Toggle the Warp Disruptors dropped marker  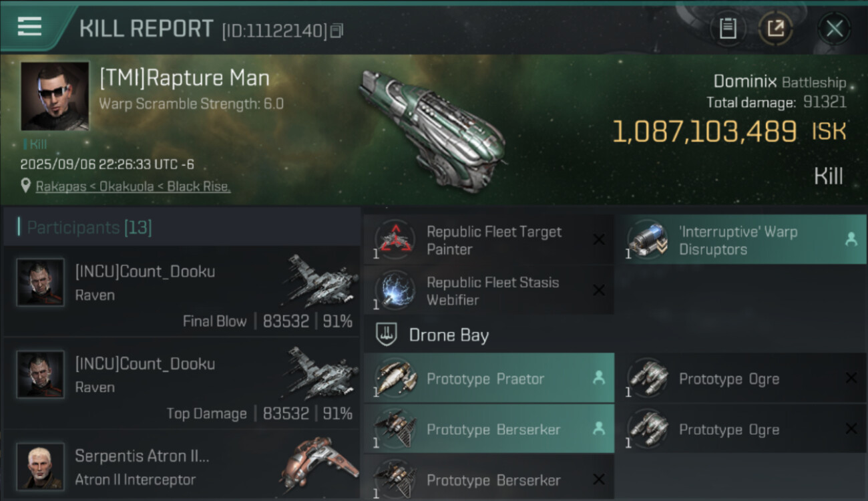click(851, 240)
